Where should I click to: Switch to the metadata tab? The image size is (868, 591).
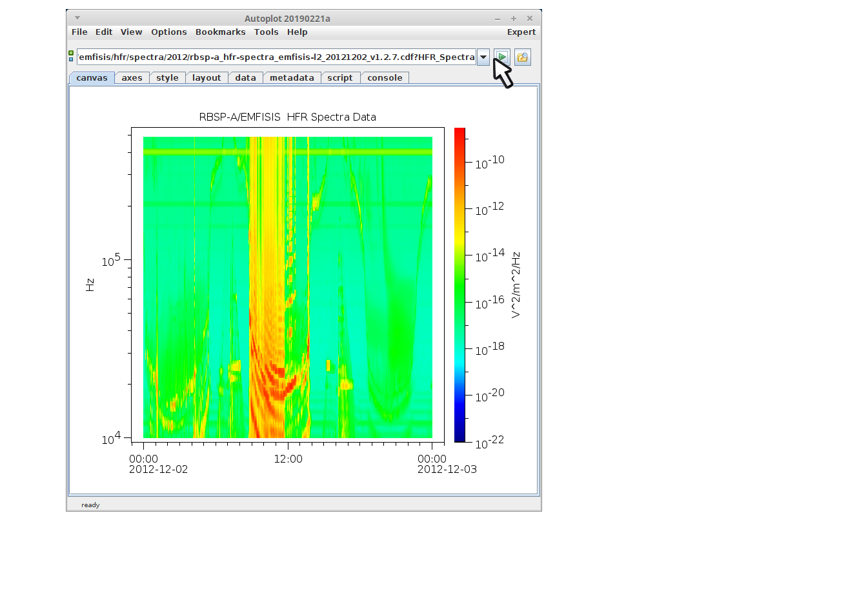pos(292,78)
